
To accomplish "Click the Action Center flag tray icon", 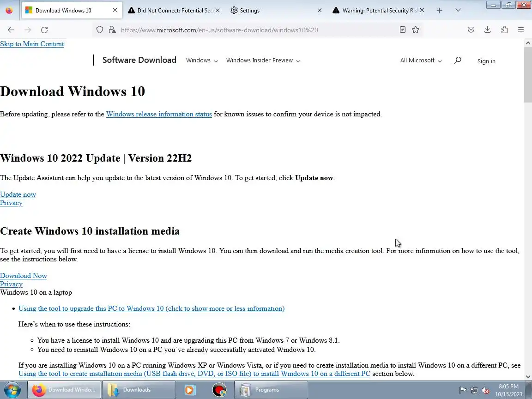I will point(463,390).
